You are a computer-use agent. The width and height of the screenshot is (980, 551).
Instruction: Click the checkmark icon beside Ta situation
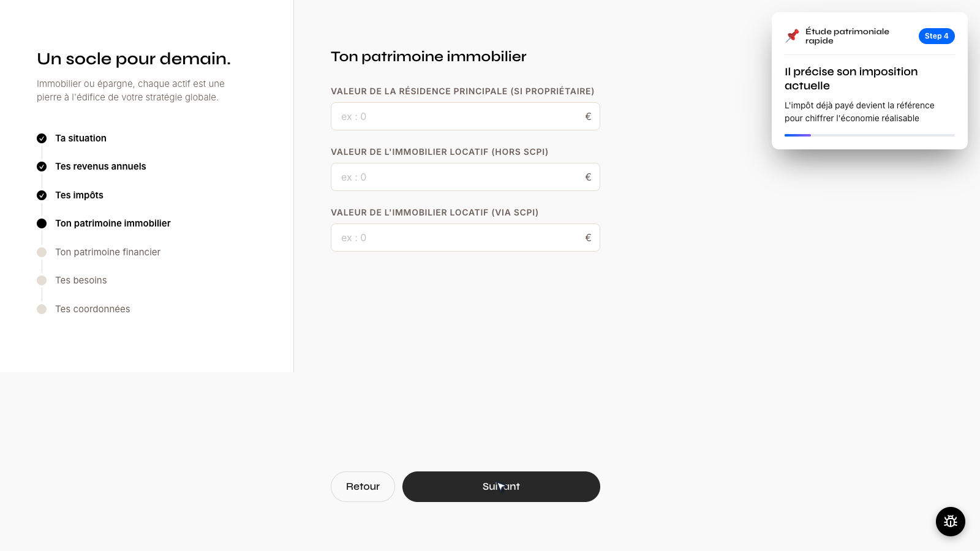(42, 138)
